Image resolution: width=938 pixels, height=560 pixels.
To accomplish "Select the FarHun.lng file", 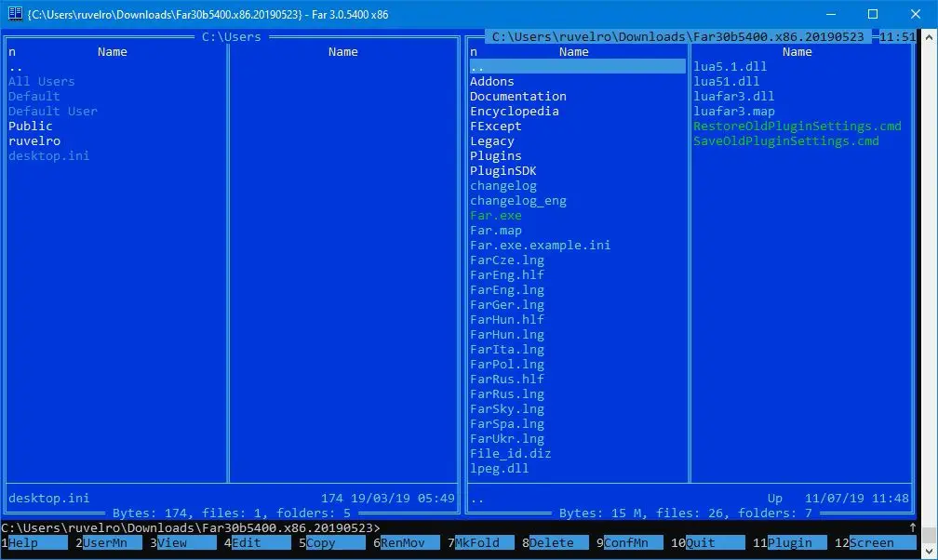I will tap(506, 335).
